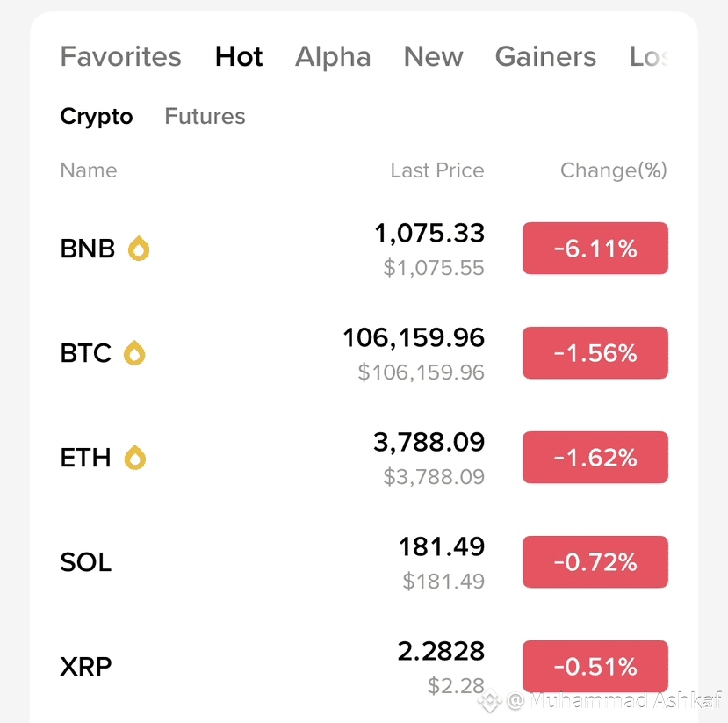Sort by Last Price column header
The image size is (728, 723).
(436, 170)
